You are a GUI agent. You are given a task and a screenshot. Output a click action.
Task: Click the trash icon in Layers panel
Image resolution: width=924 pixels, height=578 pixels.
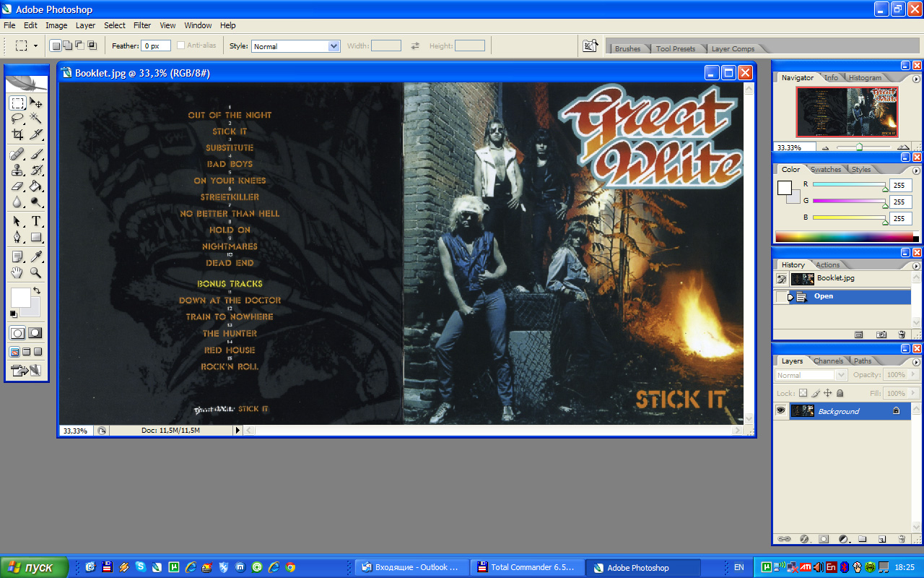(901, 539)
